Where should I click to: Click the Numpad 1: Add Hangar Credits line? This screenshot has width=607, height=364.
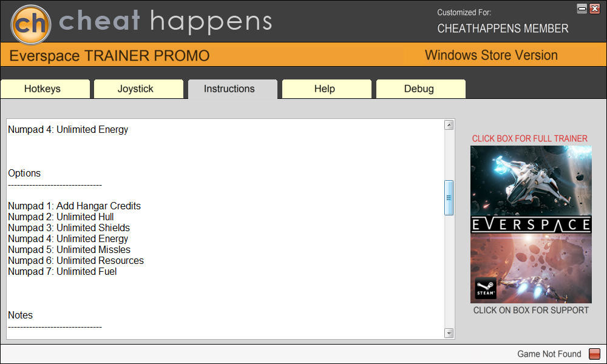pos(74,206)
